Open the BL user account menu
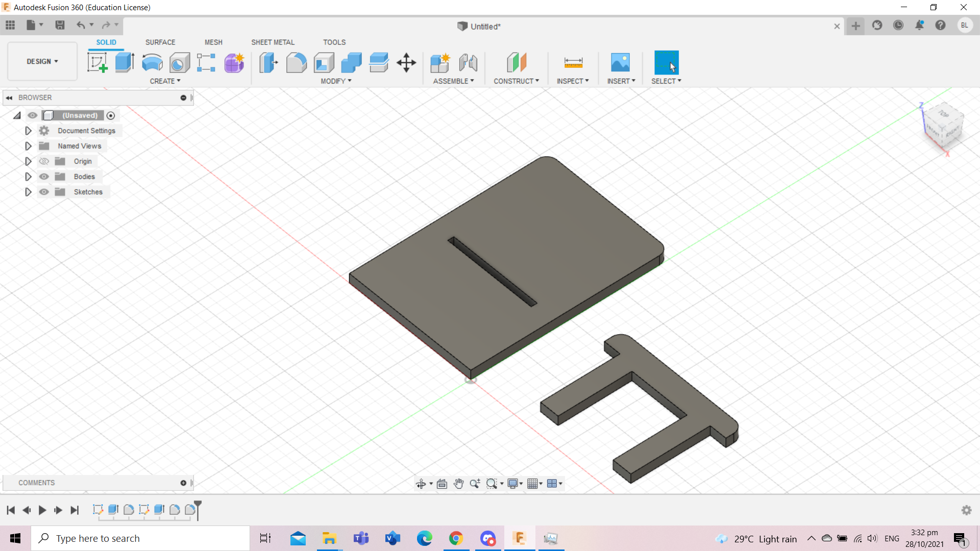Screen dimensions: 980x551 pos(964,25)
